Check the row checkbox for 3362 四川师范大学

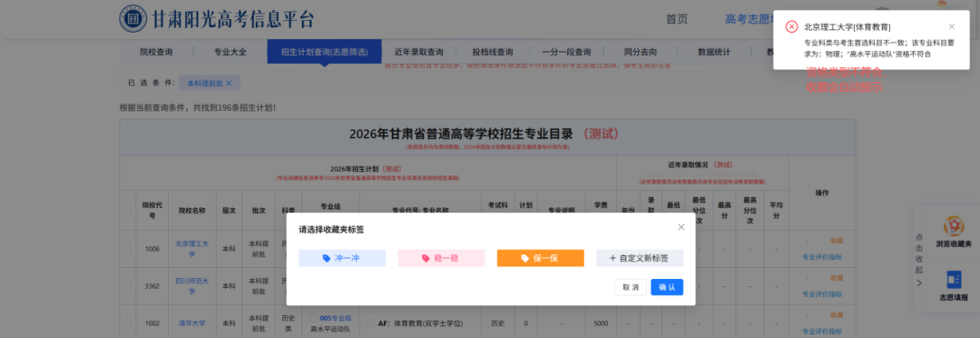[128, 286]
